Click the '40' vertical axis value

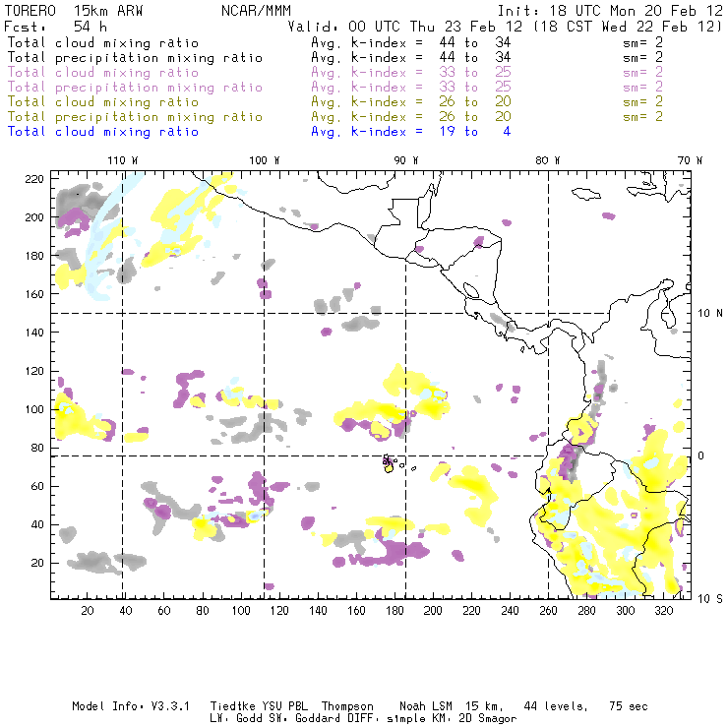37,524
